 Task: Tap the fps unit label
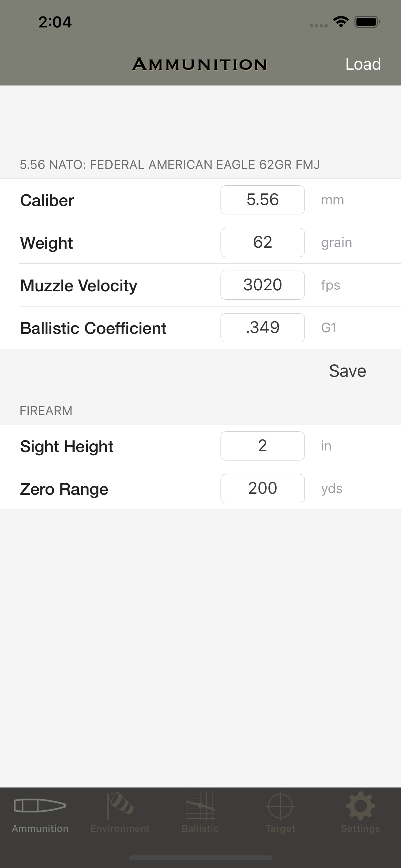tap(331, 285)
